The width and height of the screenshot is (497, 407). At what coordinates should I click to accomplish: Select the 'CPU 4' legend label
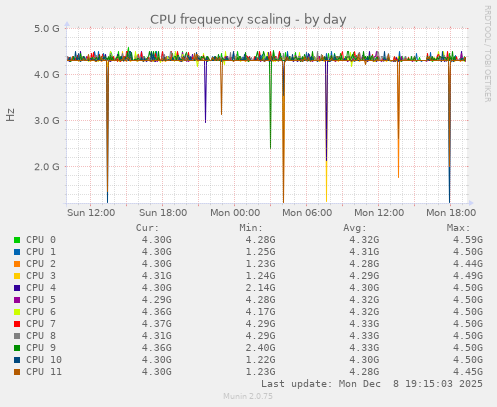pos(41,288)
